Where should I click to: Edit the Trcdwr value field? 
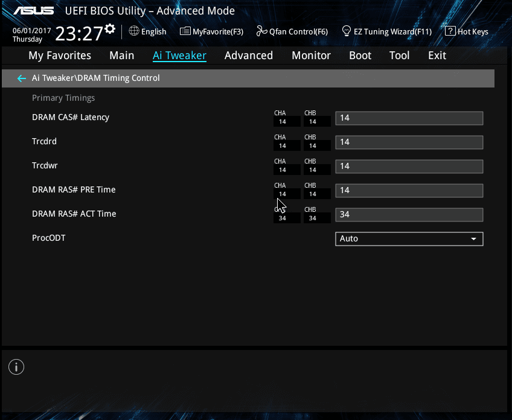[x=409, y=167]
